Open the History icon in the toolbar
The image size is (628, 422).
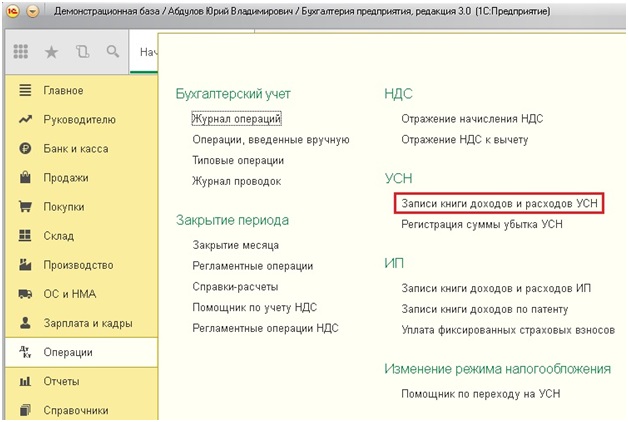82,52
